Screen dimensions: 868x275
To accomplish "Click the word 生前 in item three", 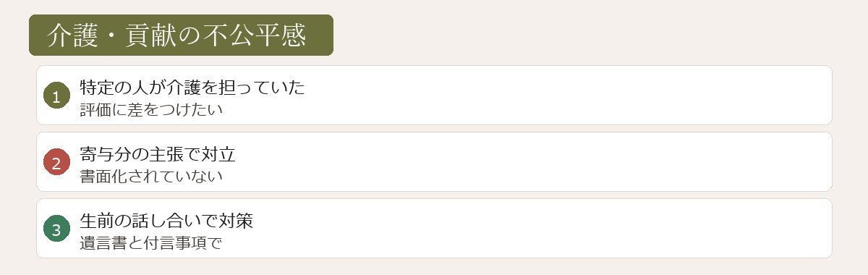I will [97, 221].
